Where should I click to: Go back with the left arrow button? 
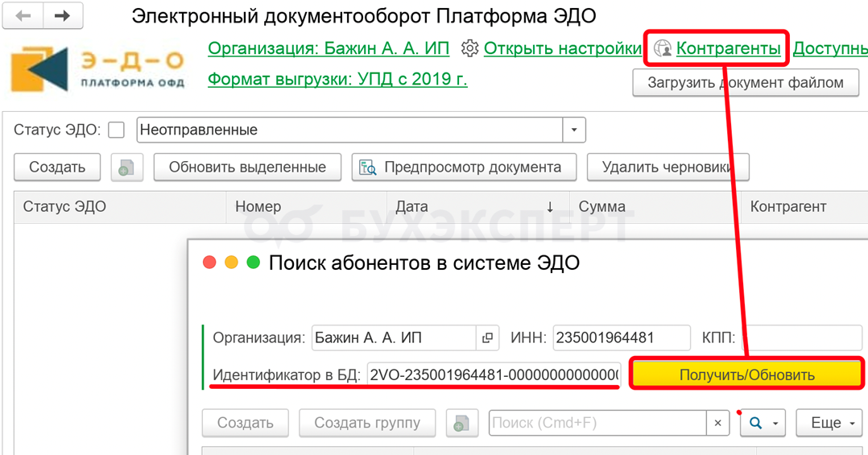pos(23,15)
